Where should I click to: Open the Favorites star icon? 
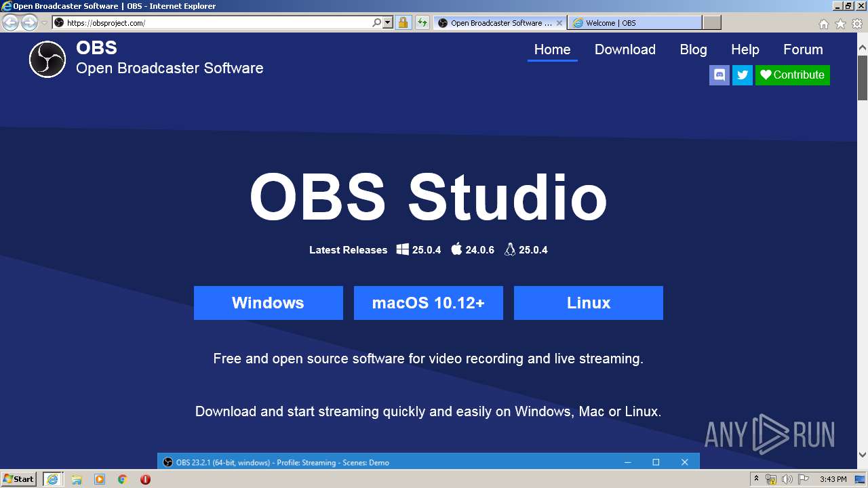(840, 24)
